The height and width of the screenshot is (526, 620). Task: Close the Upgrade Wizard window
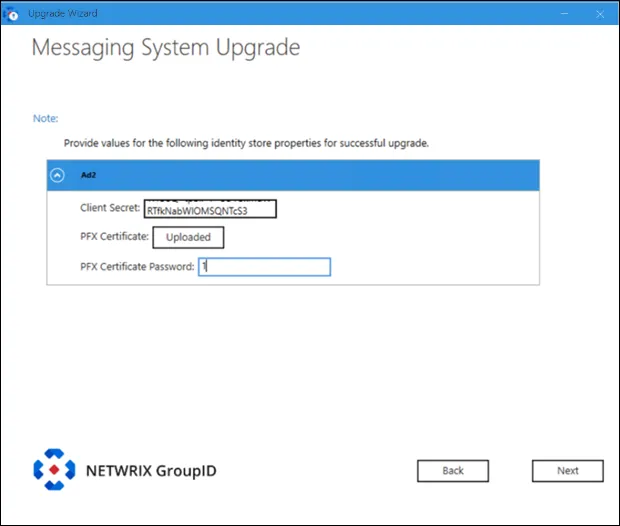tap(600, 14)
